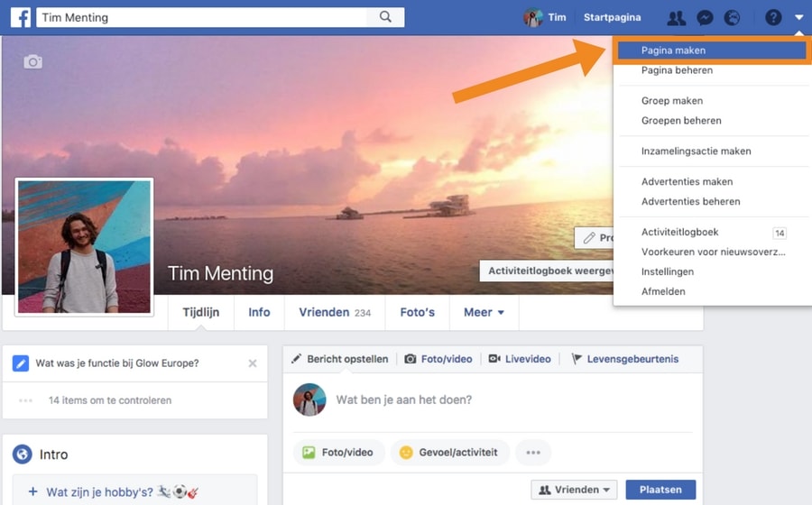Viewport: 812px width, 505px height.
Task: Open Activiteitlogboek from the dropdown menu
Action: [680, 232]
